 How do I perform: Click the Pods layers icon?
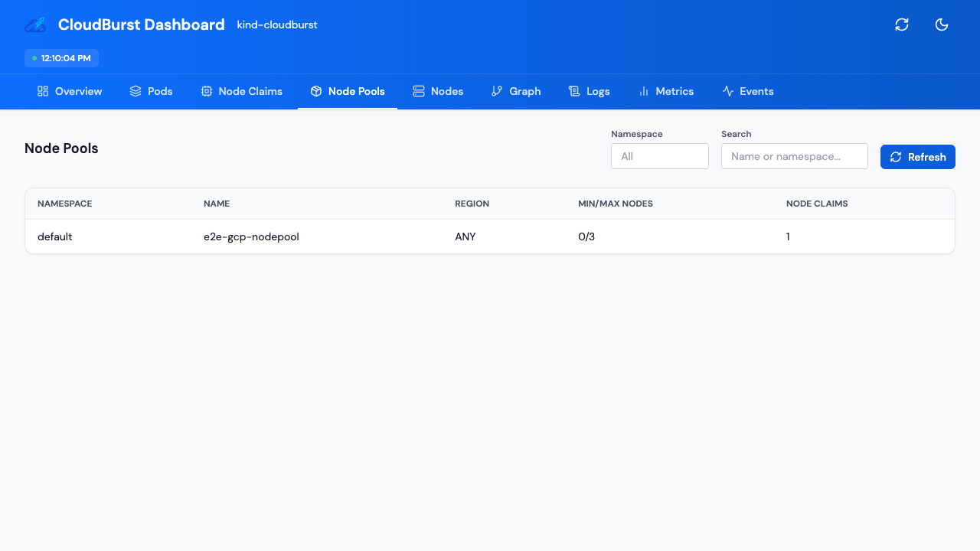[x=136, y=91]
